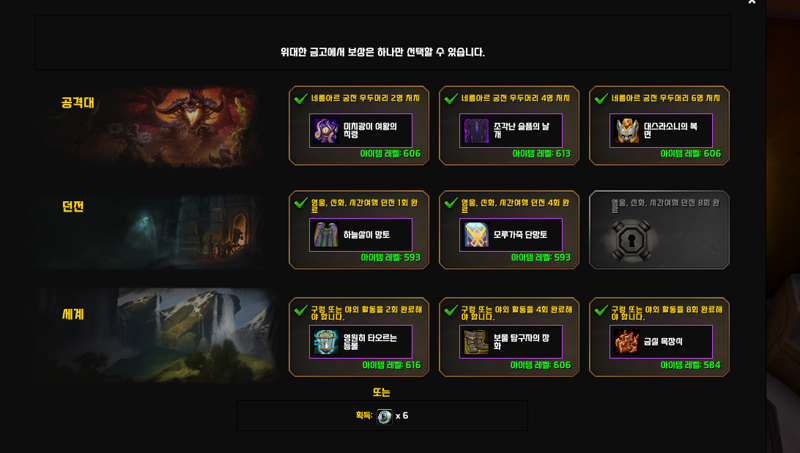The width and height of the screenshot is (800, 453).
Task: Pick the 대스라소니의 복면 mask icon
Action: [627, 131]
